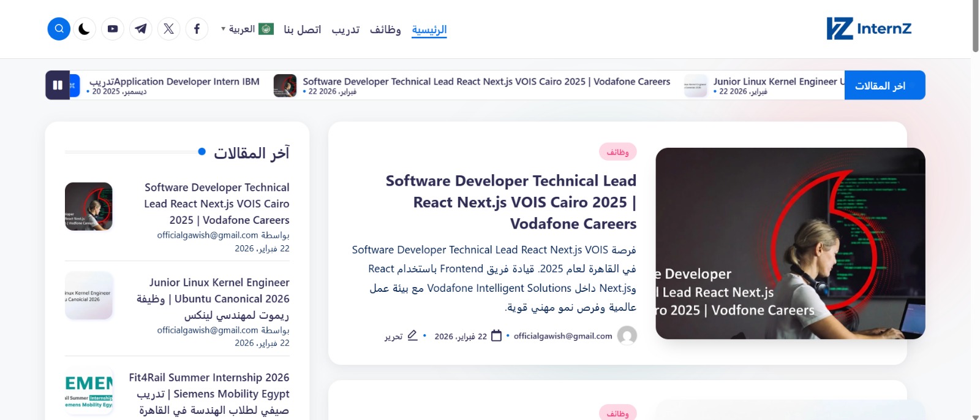Open the تدريب menu item

(345, 29)
